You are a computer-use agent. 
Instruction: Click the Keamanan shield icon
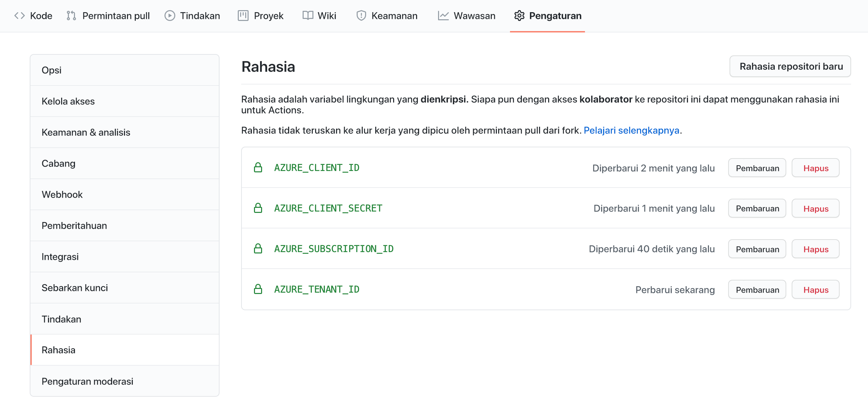point(361,16)
